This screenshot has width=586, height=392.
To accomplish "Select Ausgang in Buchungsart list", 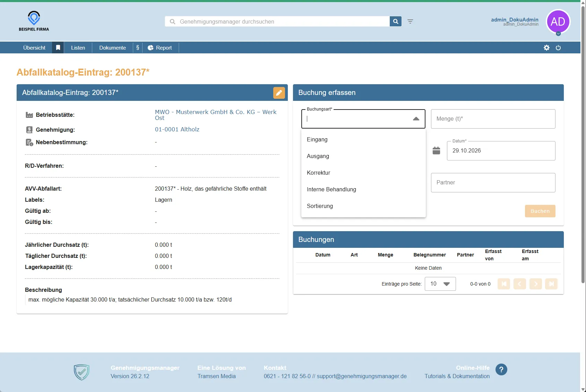I will (x=363, y=156).
